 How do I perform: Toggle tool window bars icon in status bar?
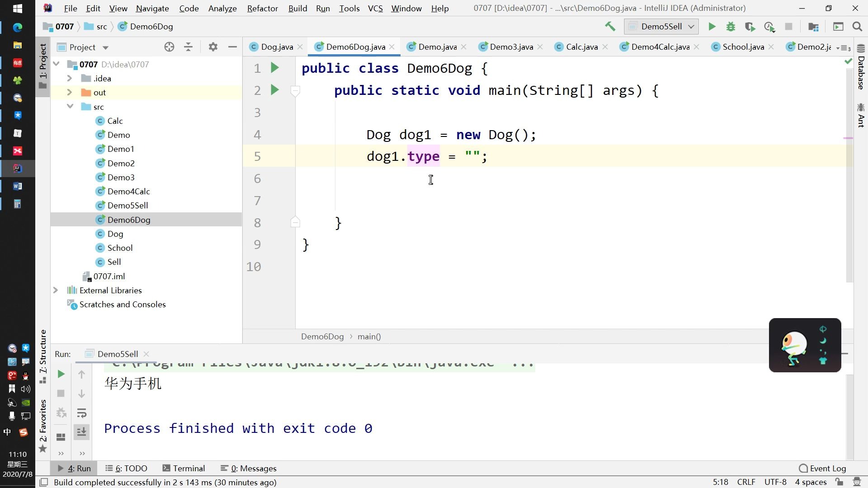(44, 482)
